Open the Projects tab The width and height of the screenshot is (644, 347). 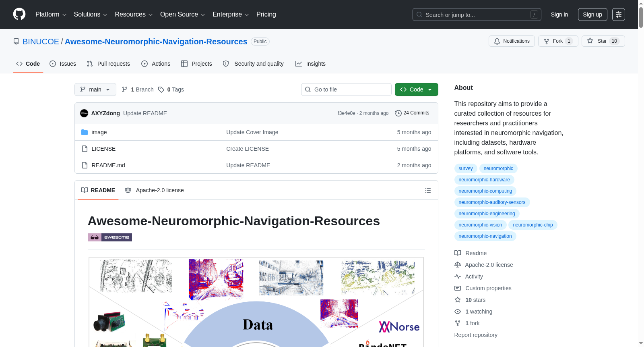coord(196,64)
